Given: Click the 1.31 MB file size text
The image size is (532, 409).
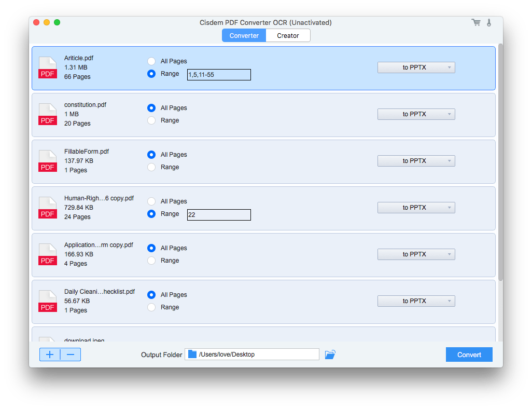Looking at the screenshot, I should pyautogui.click(x=76, y=67).
